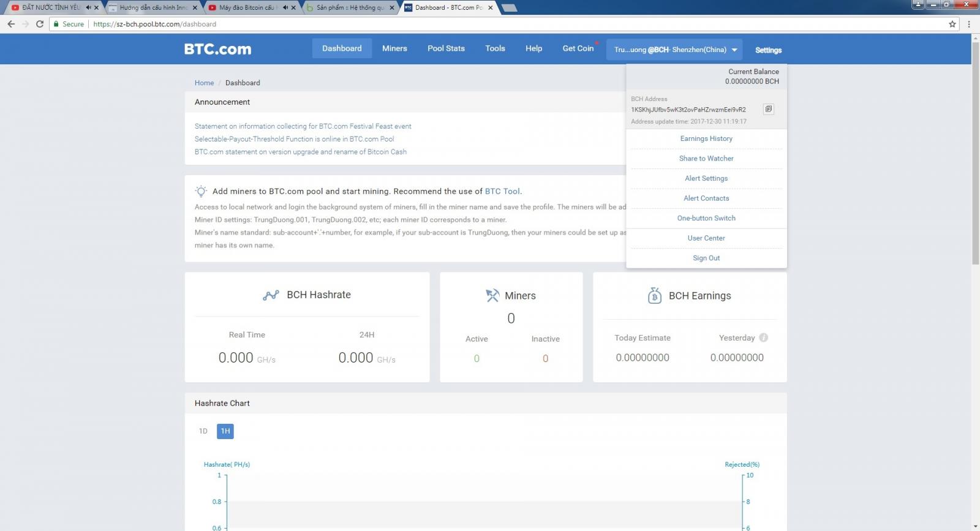Click the Secure padlock indicator

click(69, 24)
